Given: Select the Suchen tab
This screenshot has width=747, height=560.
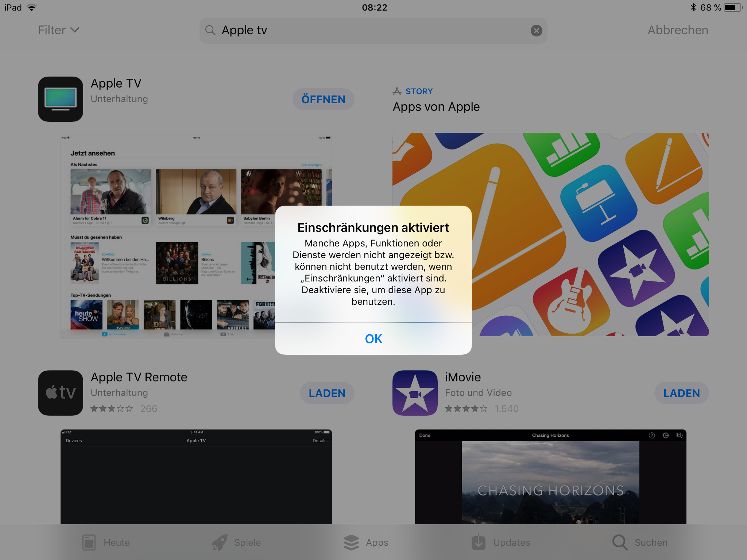Looking at the screenshot, I should [640, 542].
